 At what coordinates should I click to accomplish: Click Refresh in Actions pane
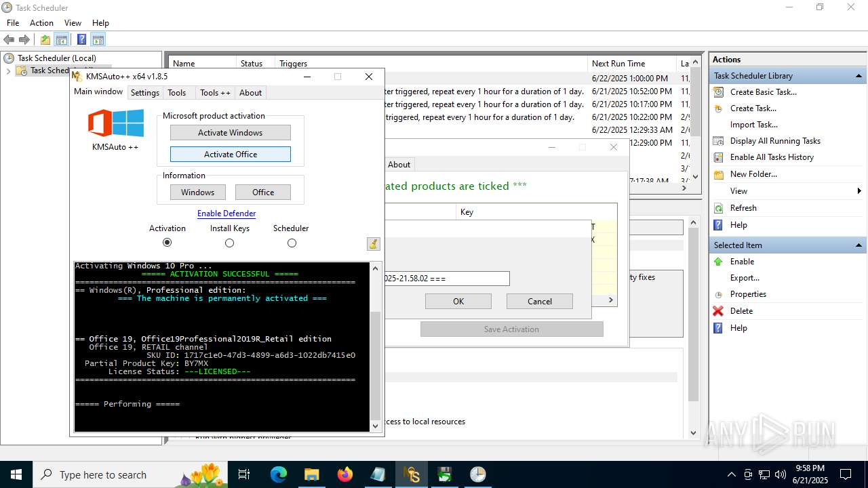(743, 208)
